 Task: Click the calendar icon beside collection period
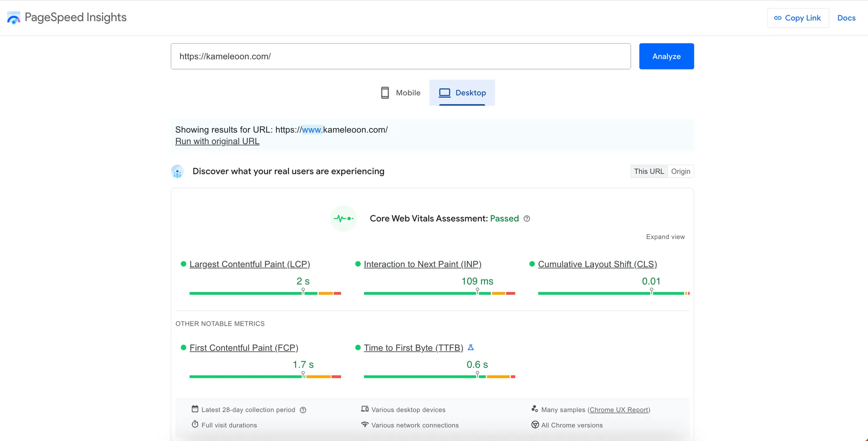(x=195, y=409)
